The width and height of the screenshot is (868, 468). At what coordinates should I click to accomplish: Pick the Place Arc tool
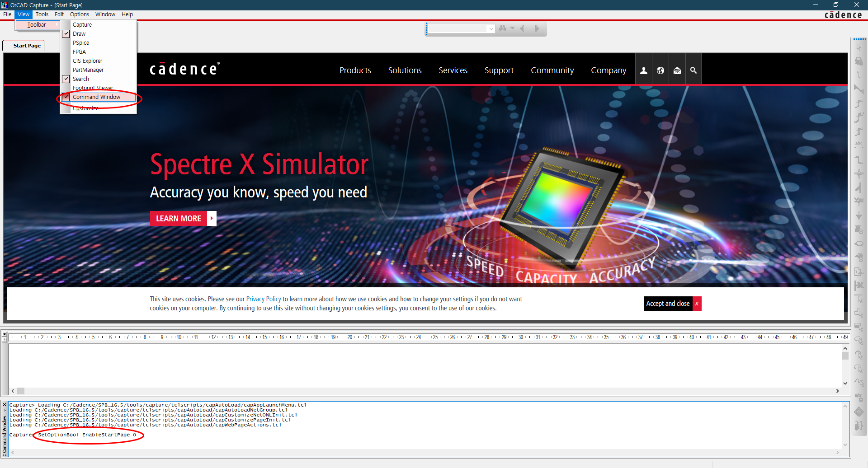(859, 355)
